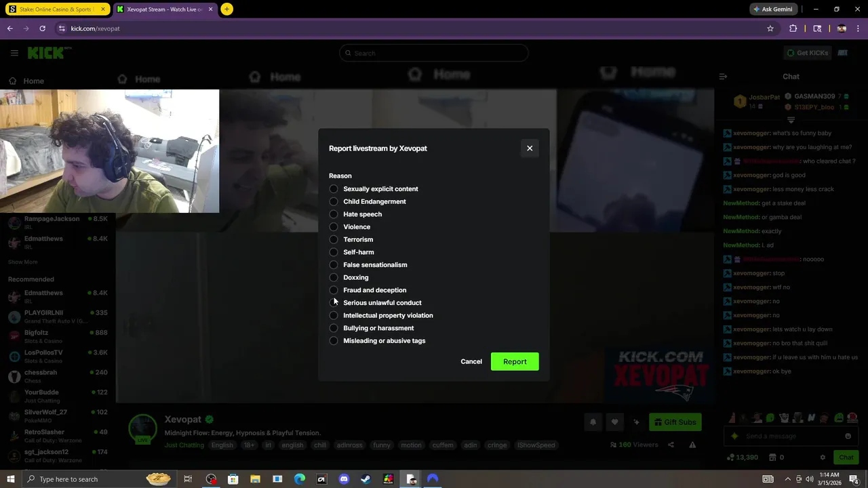Open YourBudde recommended channel
The image size is (868, 488).
click(58, 395)
